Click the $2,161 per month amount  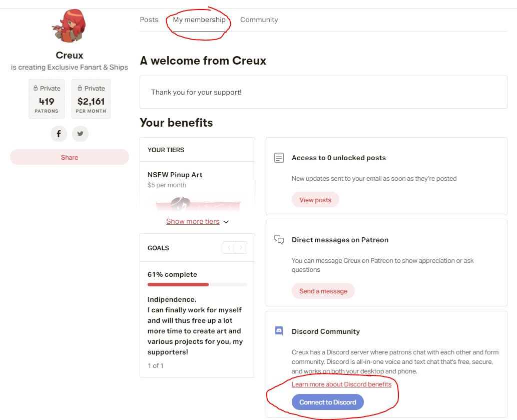coord(91,102)
